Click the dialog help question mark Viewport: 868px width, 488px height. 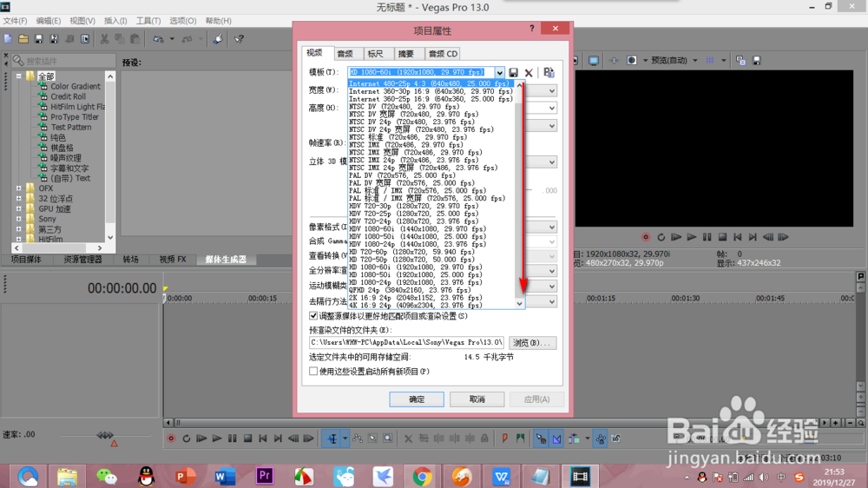click(x=532, y=29)
